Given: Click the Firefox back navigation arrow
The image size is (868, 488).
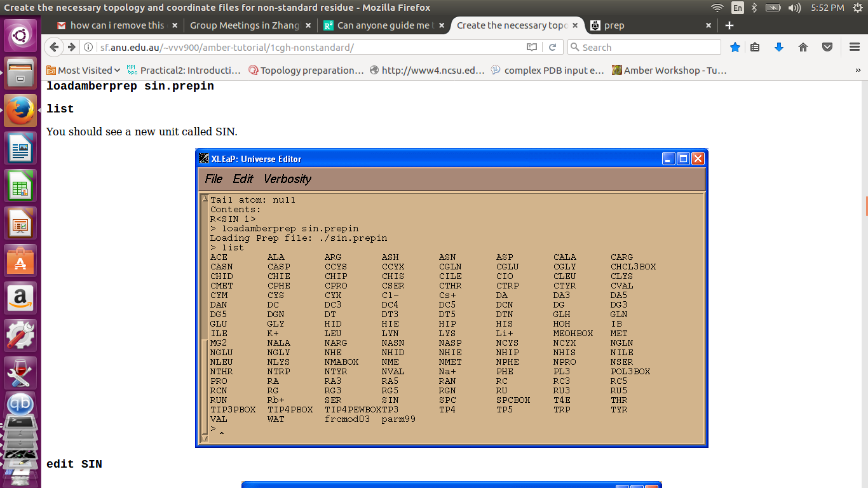Looking at the screenshot, I should (x=55, y=47).
